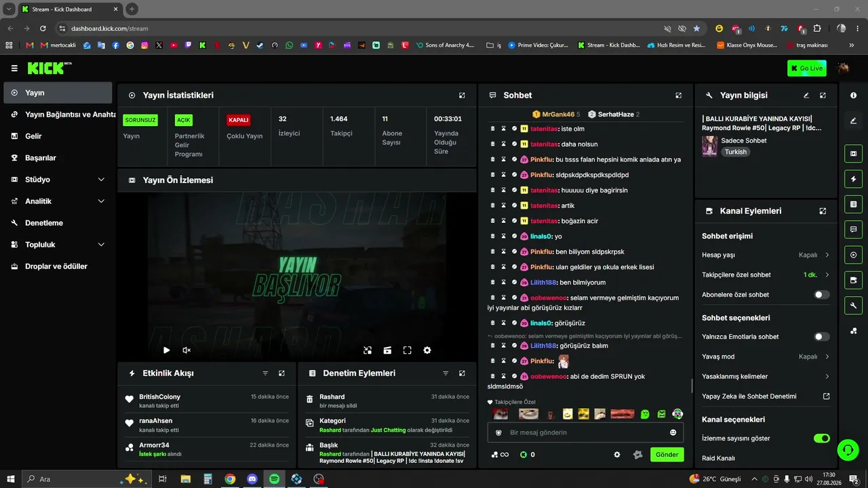
Task: Open stream preview settings gear
Action: click(x=427, y=350)
